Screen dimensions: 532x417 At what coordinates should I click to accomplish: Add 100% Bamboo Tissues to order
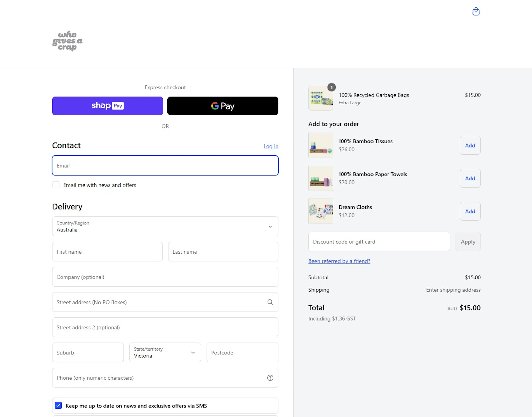(470, 145)
